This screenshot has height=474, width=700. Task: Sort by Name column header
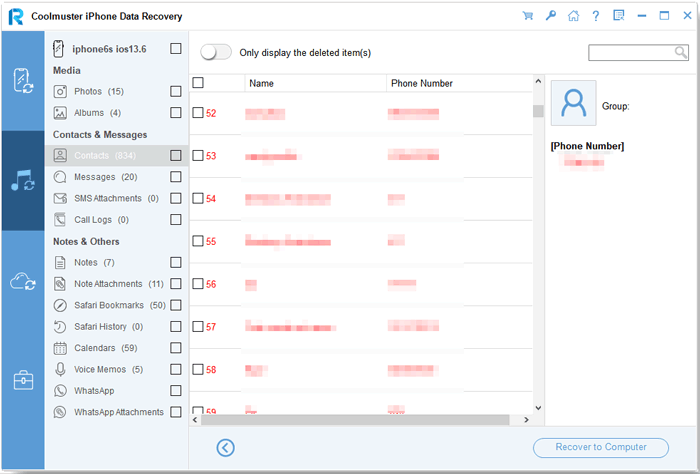point(315,83)
